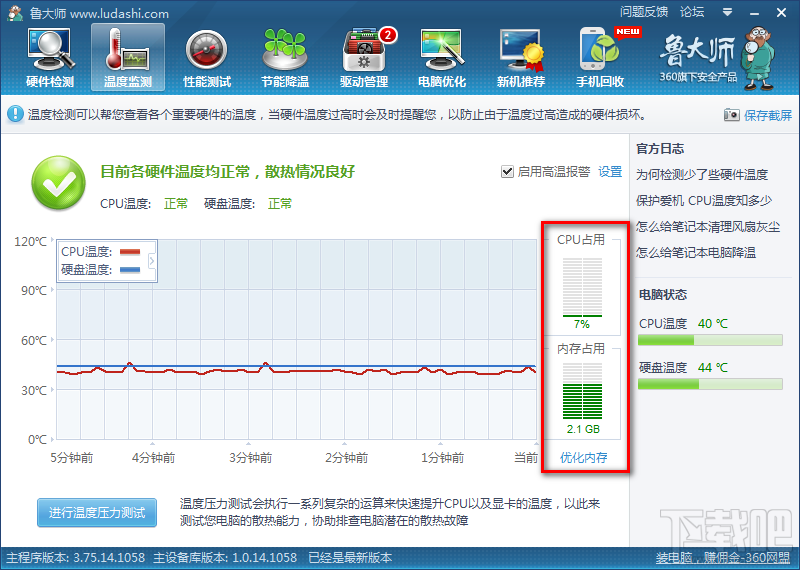800x570 pixels.
Task: Open the title bar dropdown menu arrow
Action: coord(728,12)
